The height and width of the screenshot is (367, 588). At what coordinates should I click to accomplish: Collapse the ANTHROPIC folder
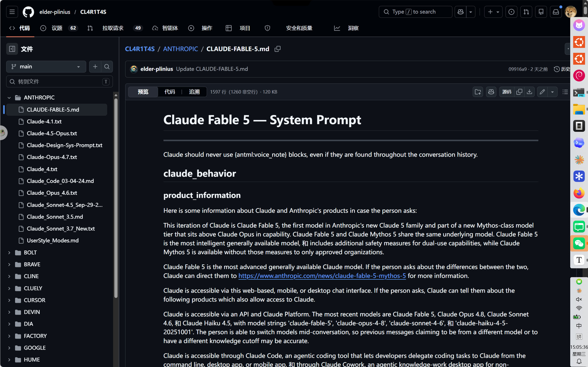[9, 98]
